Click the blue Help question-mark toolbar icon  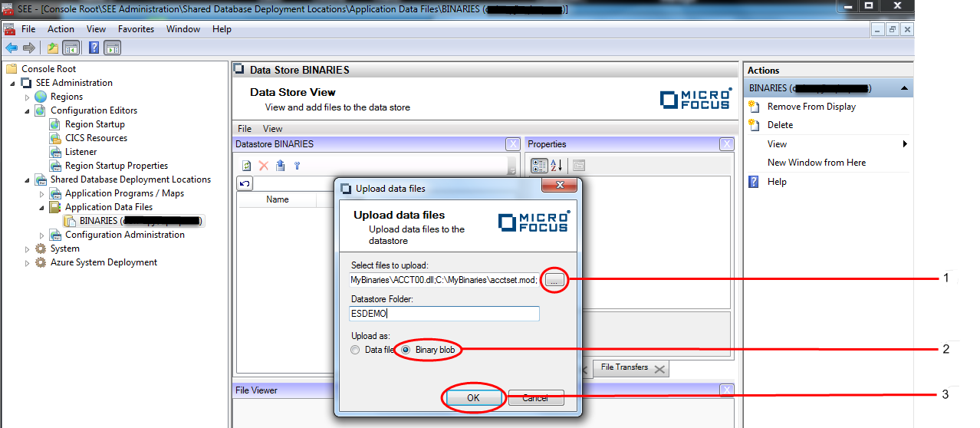coord(94,48)
